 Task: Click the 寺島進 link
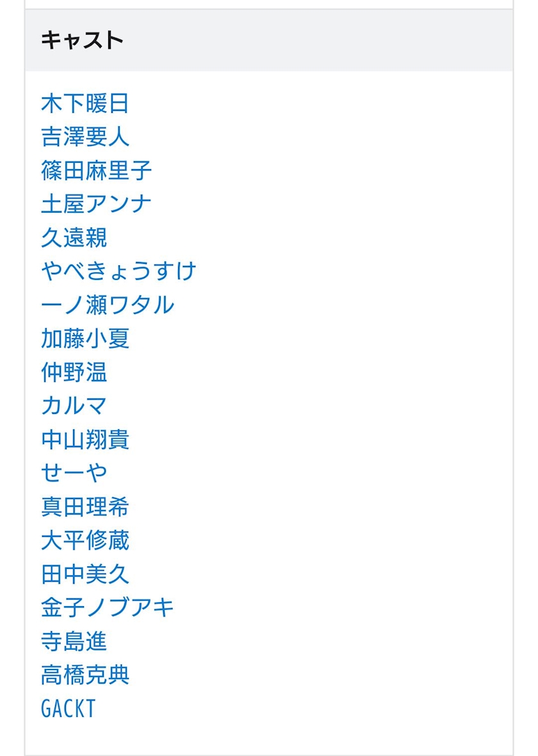74,641
